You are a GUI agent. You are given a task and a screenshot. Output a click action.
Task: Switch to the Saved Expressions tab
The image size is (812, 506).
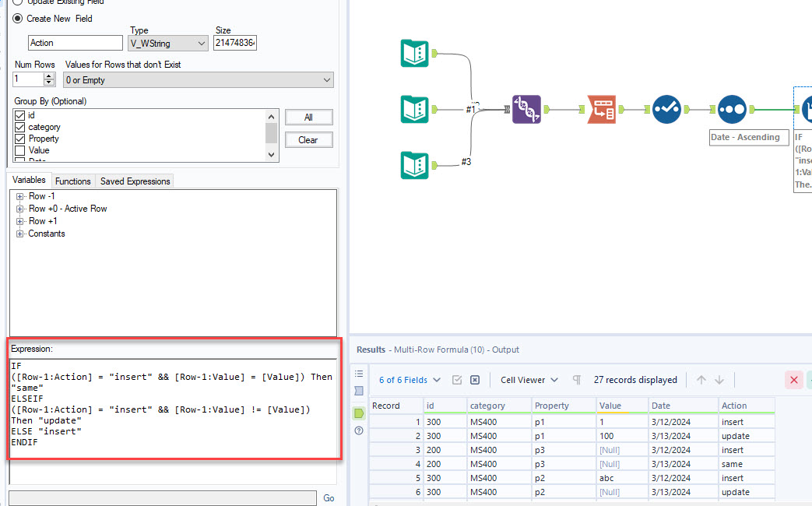tap(134, 181)
